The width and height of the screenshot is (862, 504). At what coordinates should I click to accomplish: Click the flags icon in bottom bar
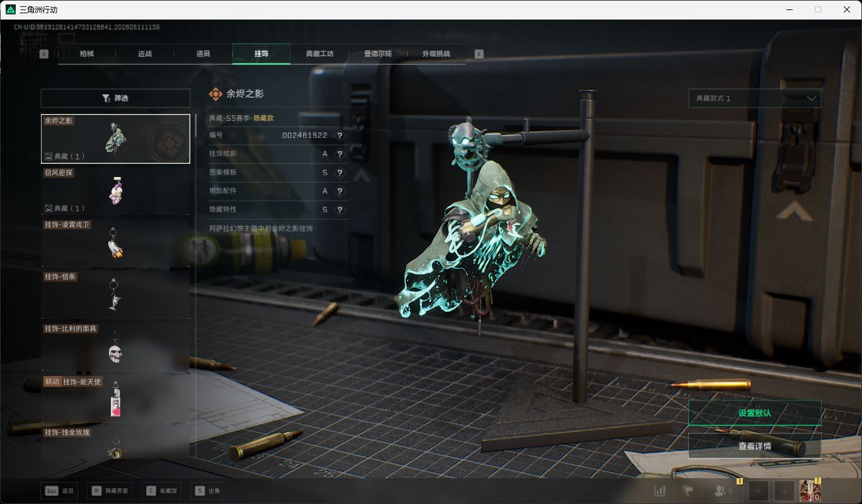[687, 491]
